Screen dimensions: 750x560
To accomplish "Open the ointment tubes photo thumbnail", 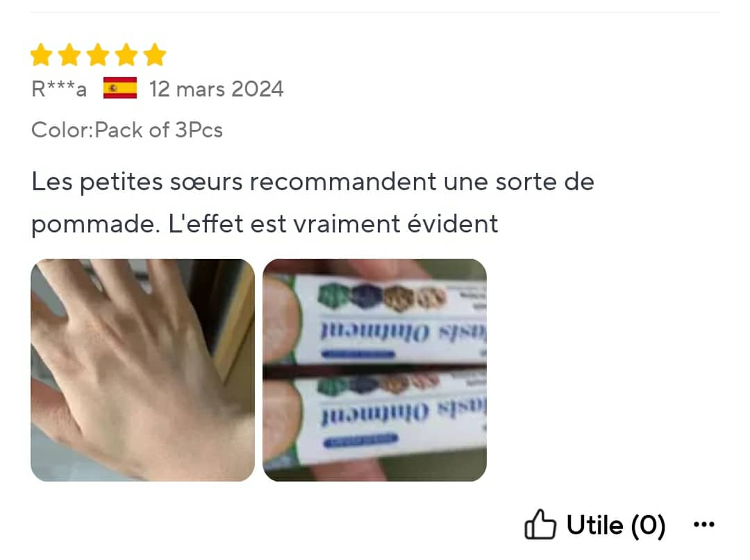I will click(374, 370).
